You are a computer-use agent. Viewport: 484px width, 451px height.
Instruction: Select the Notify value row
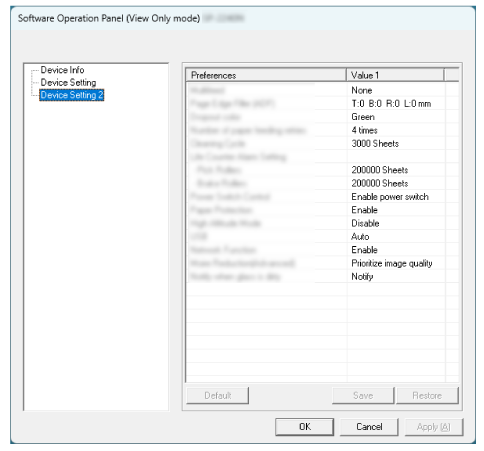[x=322, y=277]
